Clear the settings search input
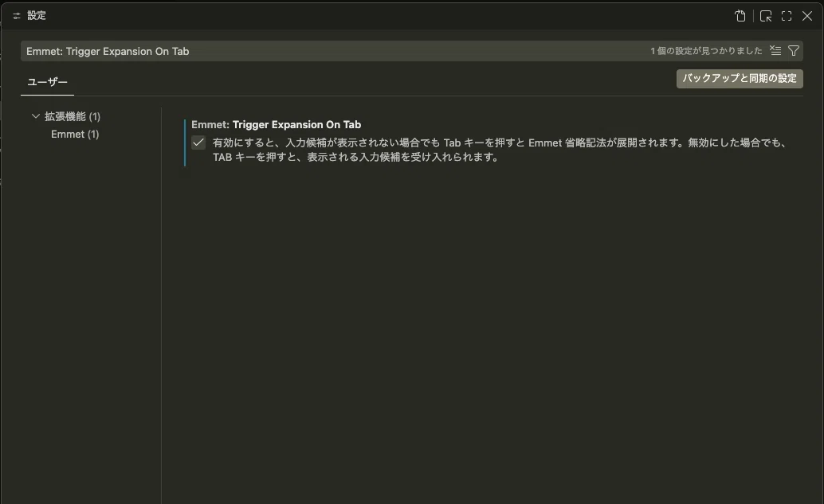This screenshot has height=504, width=824. (x=775, y=50)
